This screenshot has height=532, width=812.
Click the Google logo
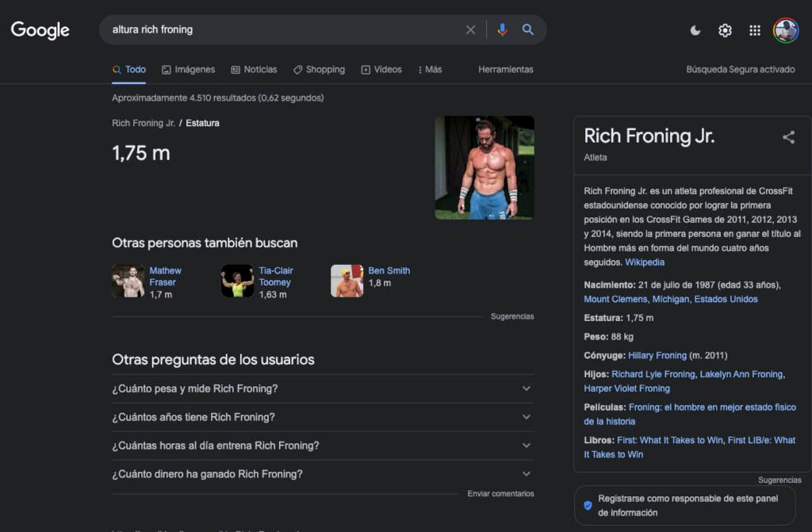pos(40,30)
